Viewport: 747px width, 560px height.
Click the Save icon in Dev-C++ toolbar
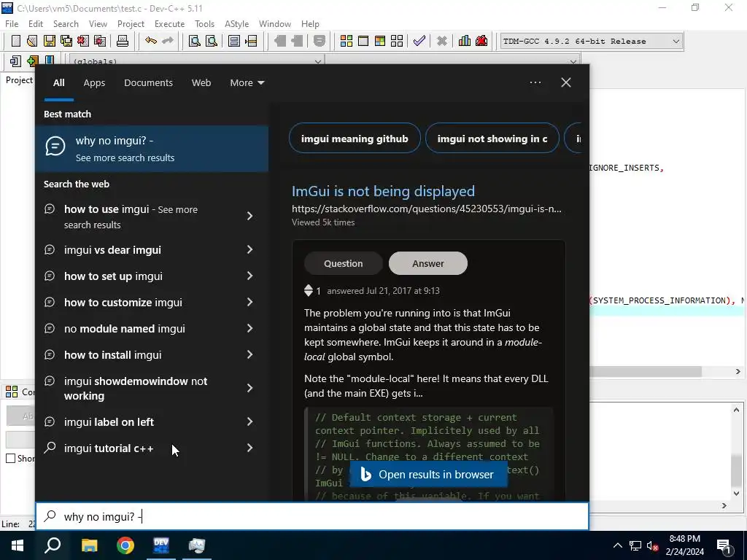50,41
